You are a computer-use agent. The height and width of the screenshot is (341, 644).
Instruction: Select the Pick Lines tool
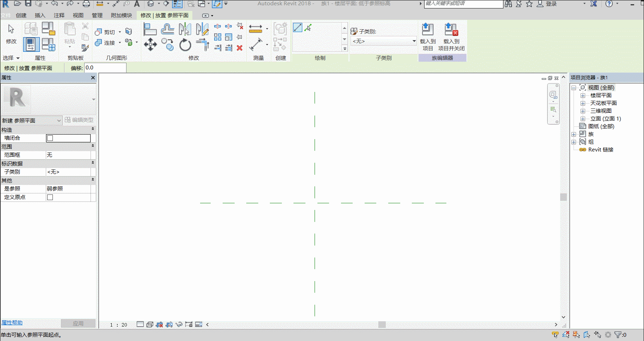pyautogui.click(x=308, y=27)
